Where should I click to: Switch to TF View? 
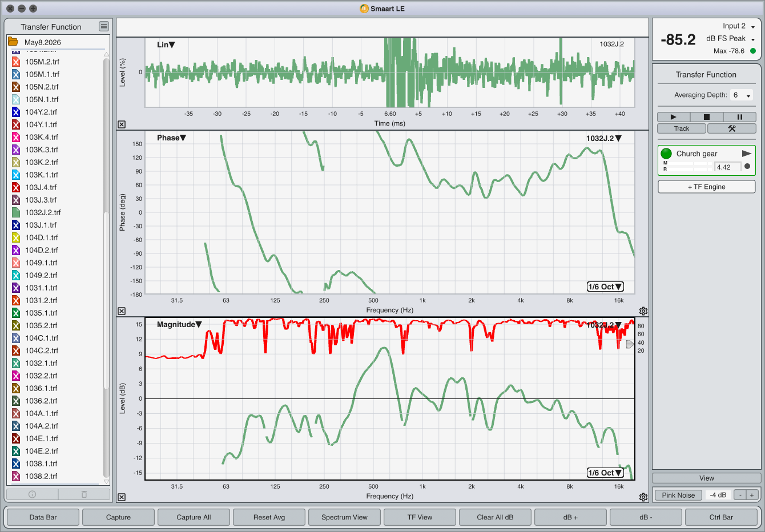pos(420,517)
